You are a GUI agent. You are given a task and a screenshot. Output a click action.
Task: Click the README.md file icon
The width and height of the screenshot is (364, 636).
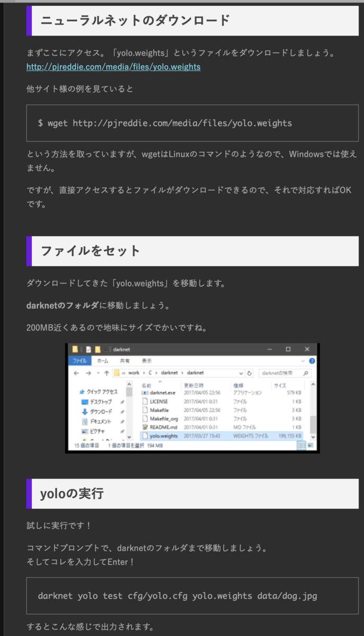click(x=145, y=427)
